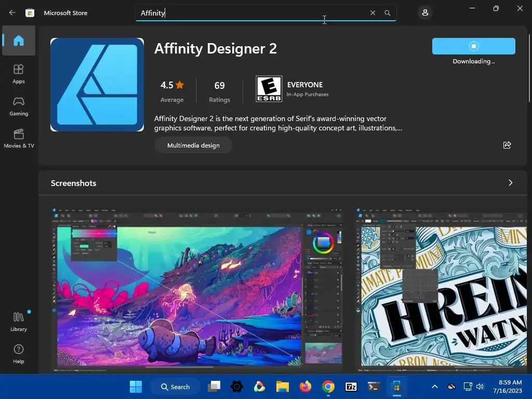Open the terminal from taskbar

(x=374, y=387)
